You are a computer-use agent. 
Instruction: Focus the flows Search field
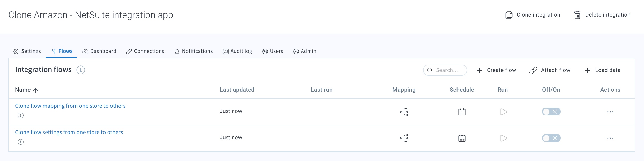click(445, 70)
